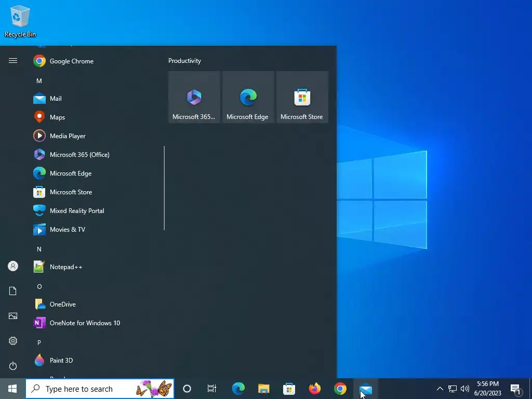Open the clock and date flyout

[487, 389]
